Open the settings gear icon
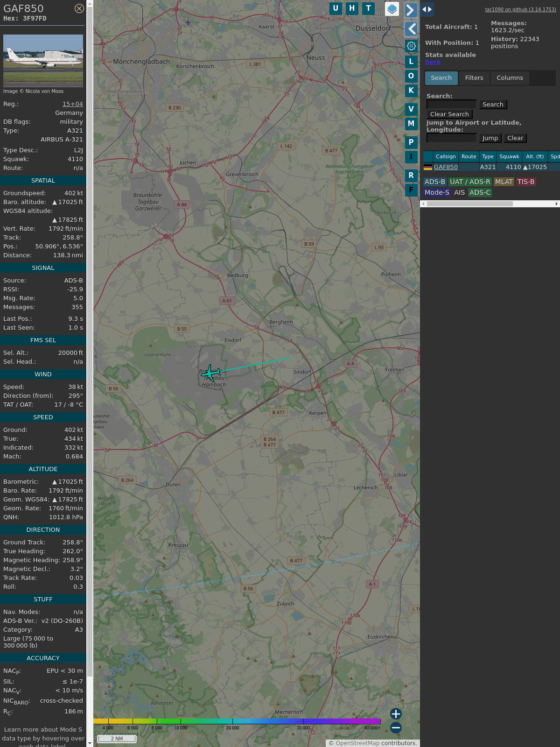560x747 pixels. (x=411, y=46)
